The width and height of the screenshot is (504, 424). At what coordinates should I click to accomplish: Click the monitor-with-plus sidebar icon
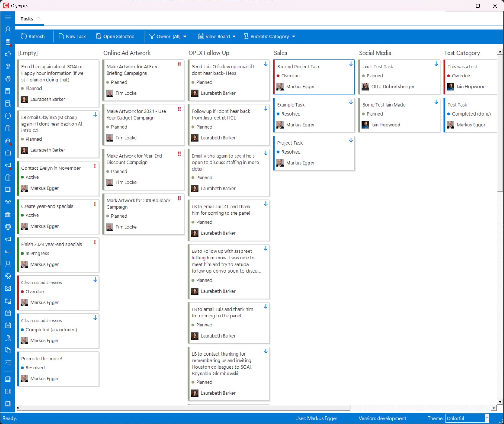coord(8,251)
